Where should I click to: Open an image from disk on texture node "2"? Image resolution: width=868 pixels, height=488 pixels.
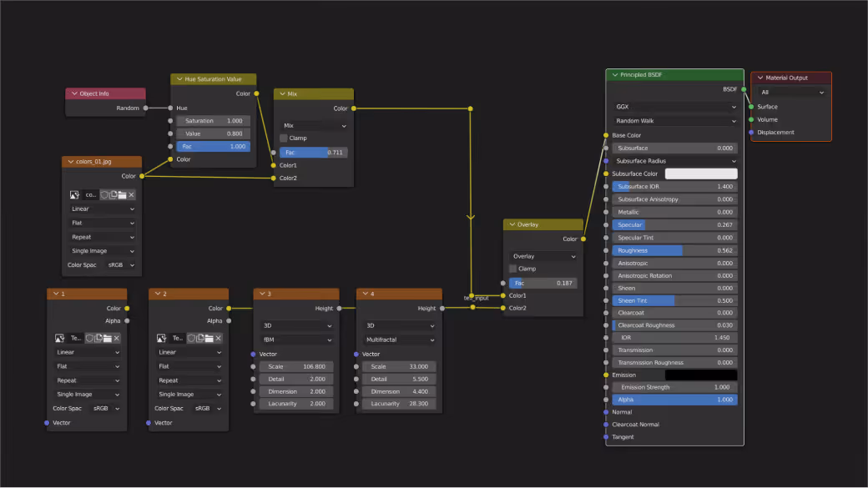click(210, 338)
